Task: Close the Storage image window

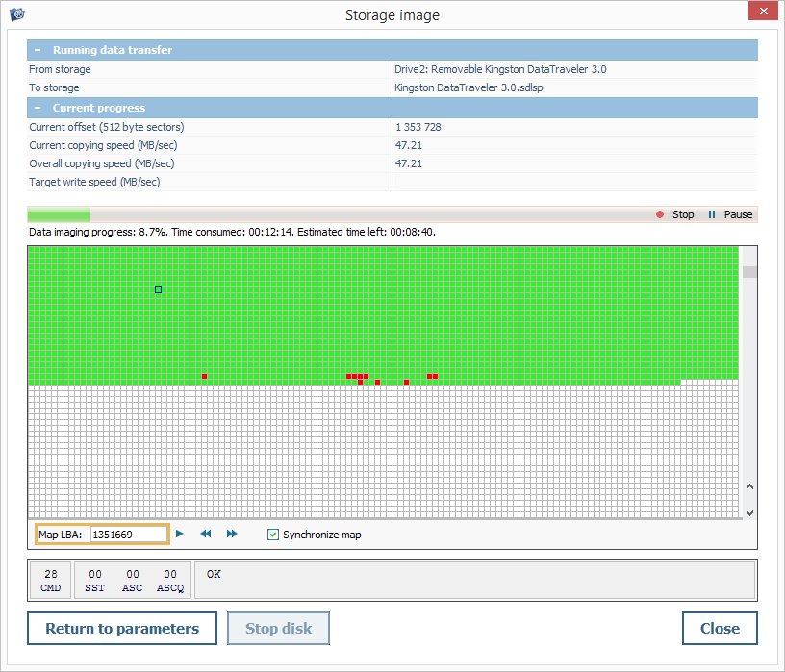Action: (x=762, y=12)
